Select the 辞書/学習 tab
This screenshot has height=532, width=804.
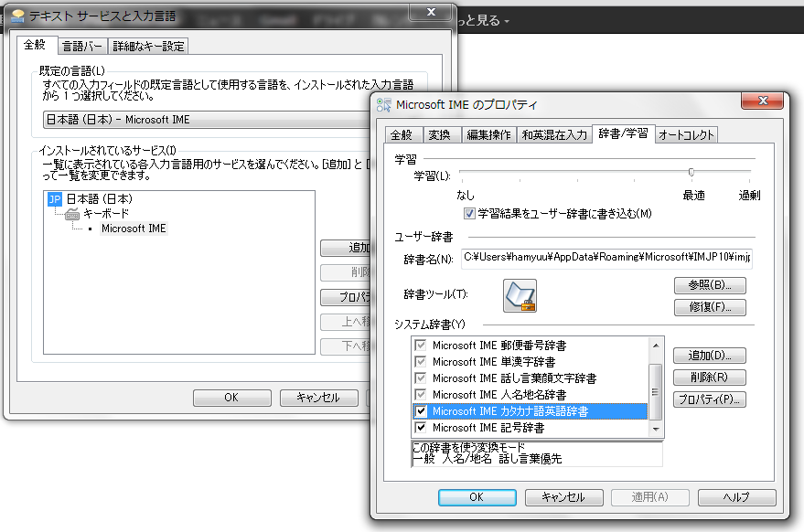point(623,133)
